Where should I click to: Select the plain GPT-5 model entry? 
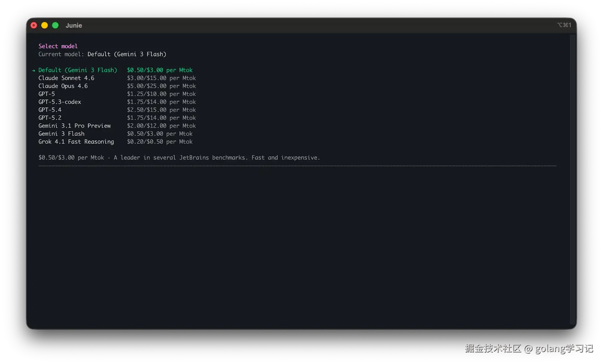[47, 94]
